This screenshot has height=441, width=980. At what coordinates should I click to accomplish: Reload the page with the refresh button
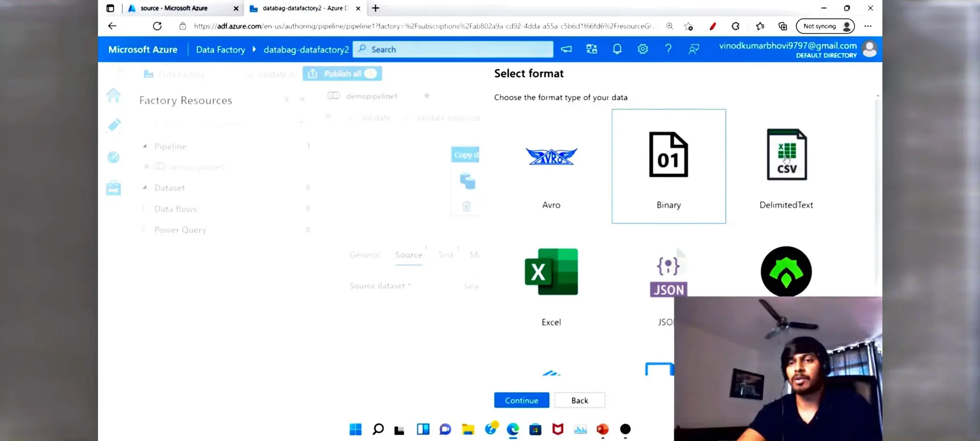(157, 26)
